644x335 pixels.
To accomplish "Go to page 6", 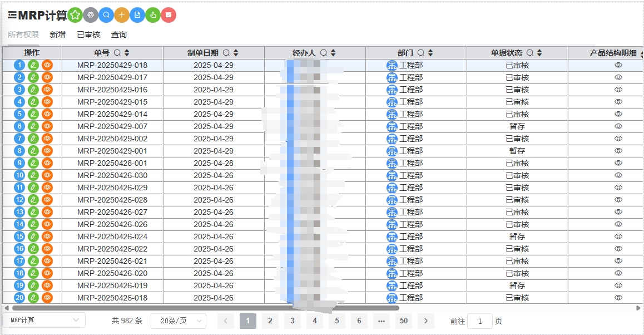I will [359, 321].
